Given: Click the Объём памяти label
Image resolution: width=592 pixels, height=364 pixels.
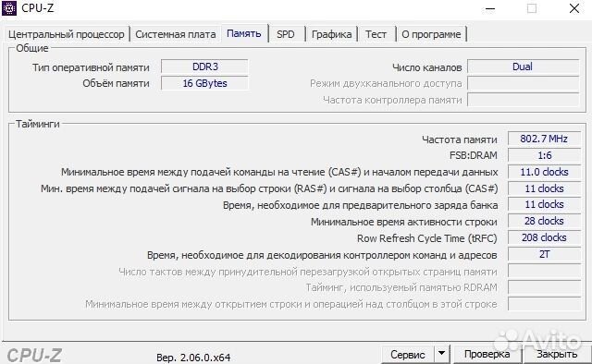Looking at the screenshot, I should tap(116, 83).
